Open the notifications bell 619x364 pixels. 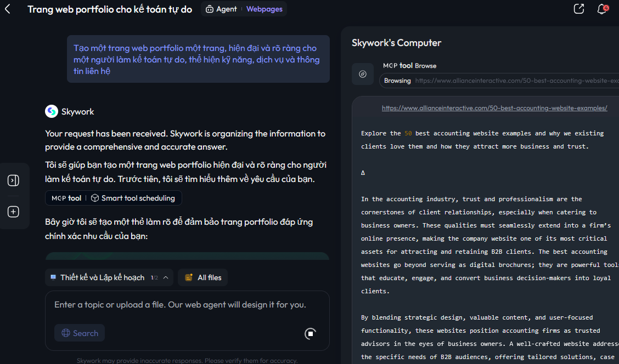click(602, 9)
